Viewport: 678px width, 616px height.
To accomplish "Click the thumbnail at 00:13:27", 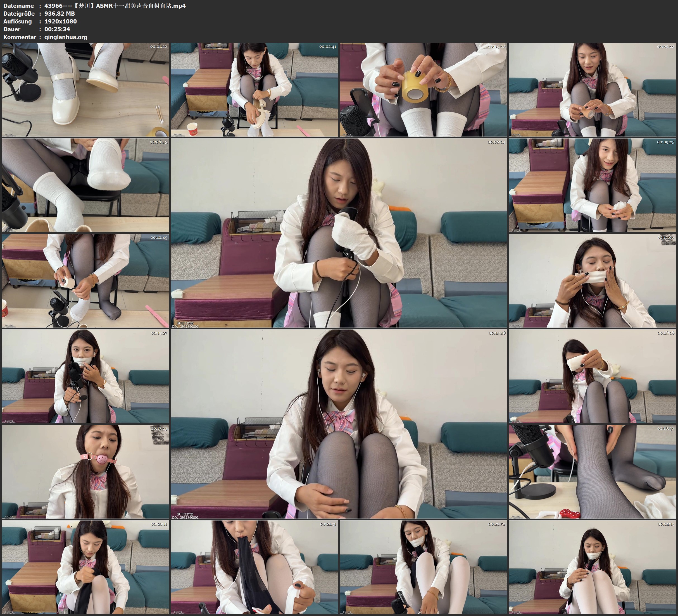I will click(85, 376).
